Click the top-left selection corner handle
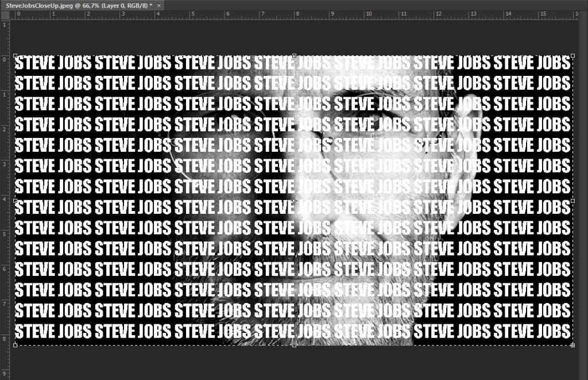The width and height of the screenshot is (588, 380). tap(15, 56)
